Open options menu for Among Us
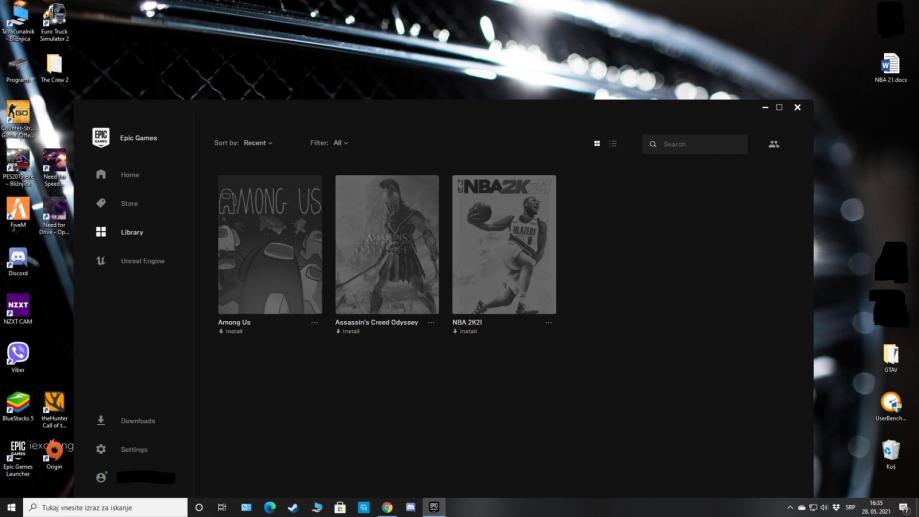919x517 pixels. pos(314,323)
